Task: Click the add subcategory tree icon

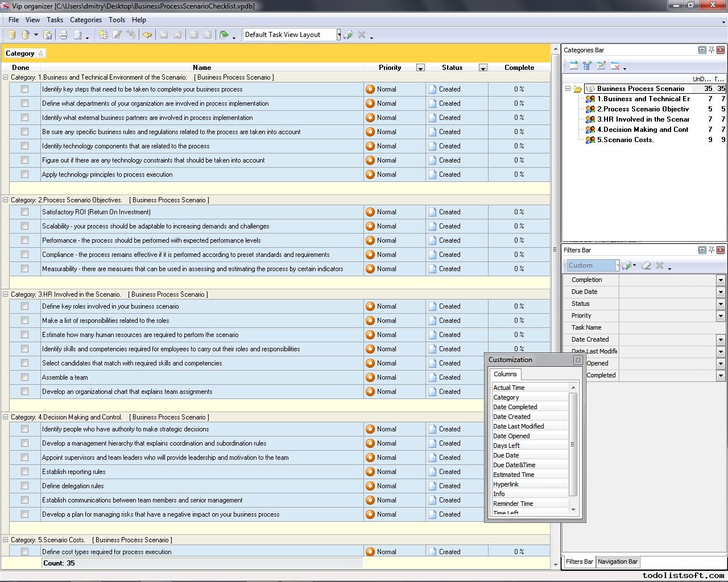Action: [588, 66]
